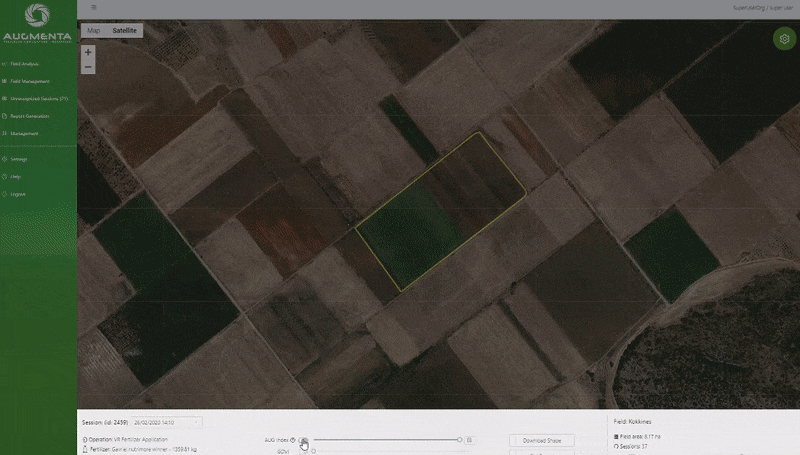Screen dimensions: 800x455
Task: Click the Field area icon
Action: click(616, 437)
